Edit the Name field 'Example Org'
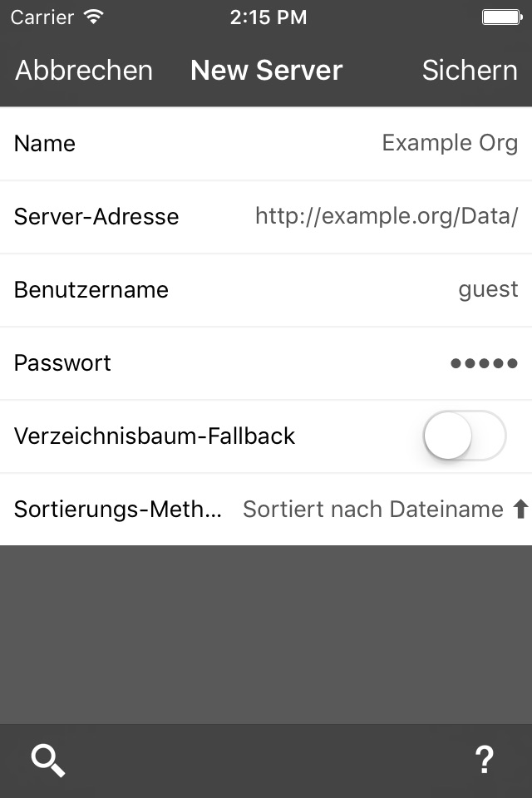Image resolution: width=532 pixels, height=798 pixels. [449, 143]
